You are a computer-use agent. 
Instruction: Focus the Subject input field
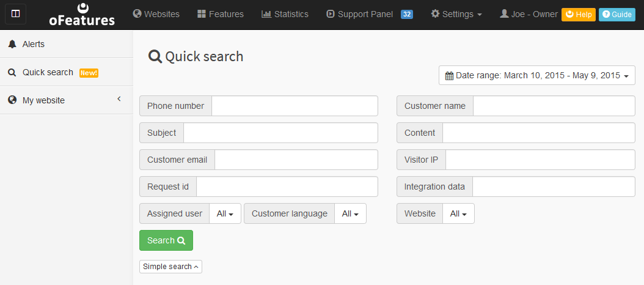click(280, 133)
